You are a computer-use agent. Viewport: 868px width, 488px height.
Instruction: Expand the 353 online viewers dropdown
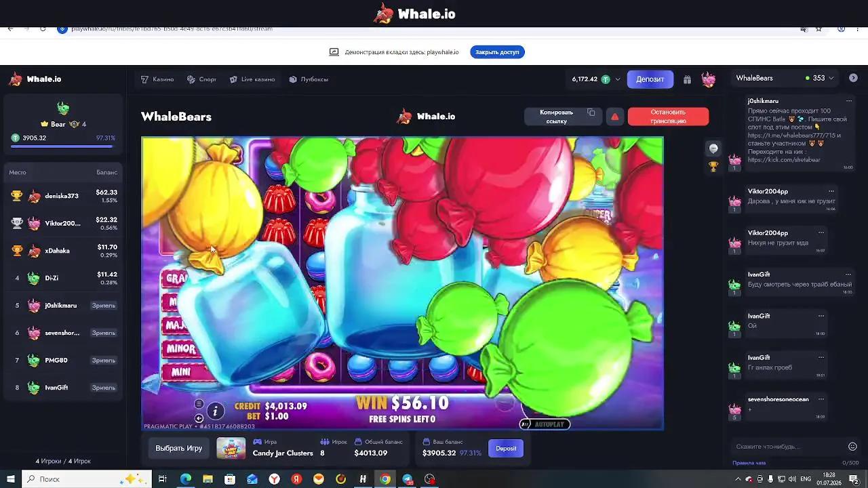tap(831, 78)
